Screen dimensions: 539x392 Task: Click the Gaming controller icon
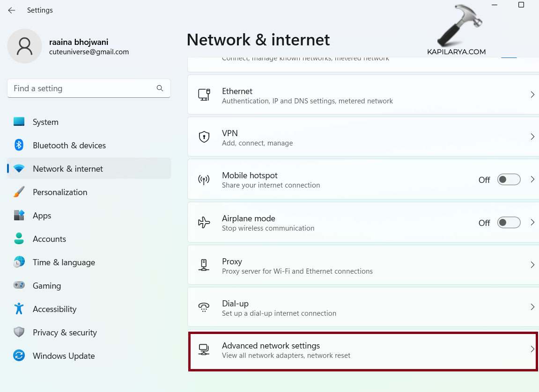click(x=19, y=285)
